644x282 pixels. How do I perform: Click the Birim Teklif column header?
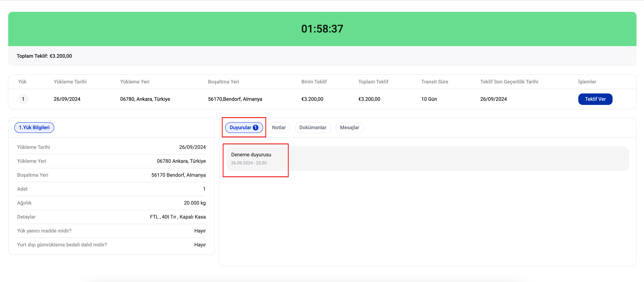314,82
